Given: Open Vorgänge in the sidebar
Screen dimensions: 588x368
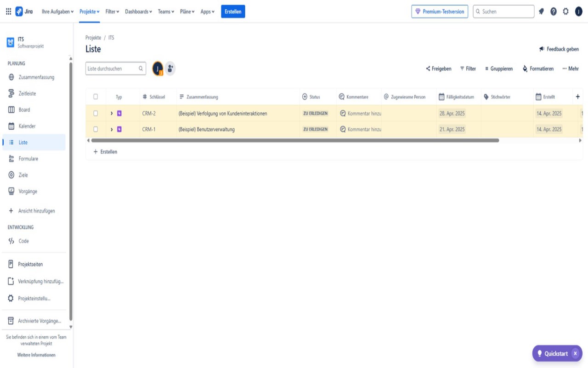Looking at the screenshot, I should [x=34, y=191].
